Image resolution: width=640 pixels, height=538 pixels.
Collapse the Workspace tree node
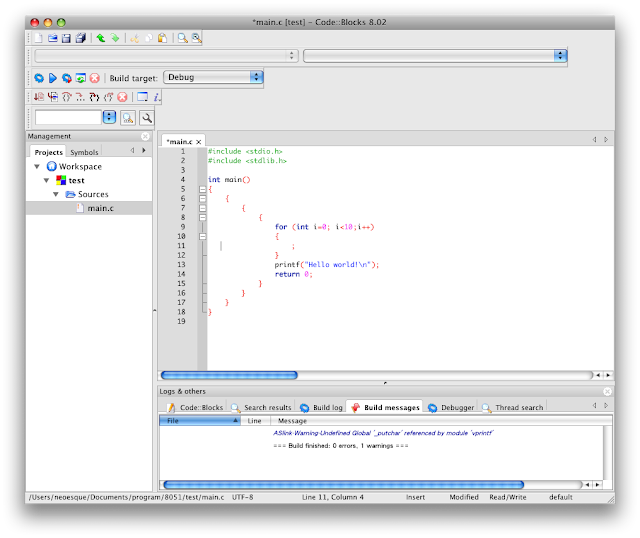coord(37,167)
